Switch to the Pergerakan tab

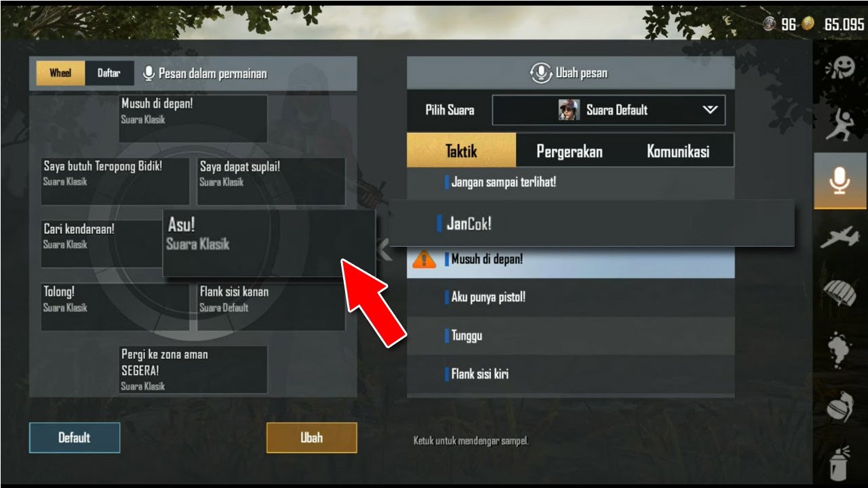(x=570, y=151)
